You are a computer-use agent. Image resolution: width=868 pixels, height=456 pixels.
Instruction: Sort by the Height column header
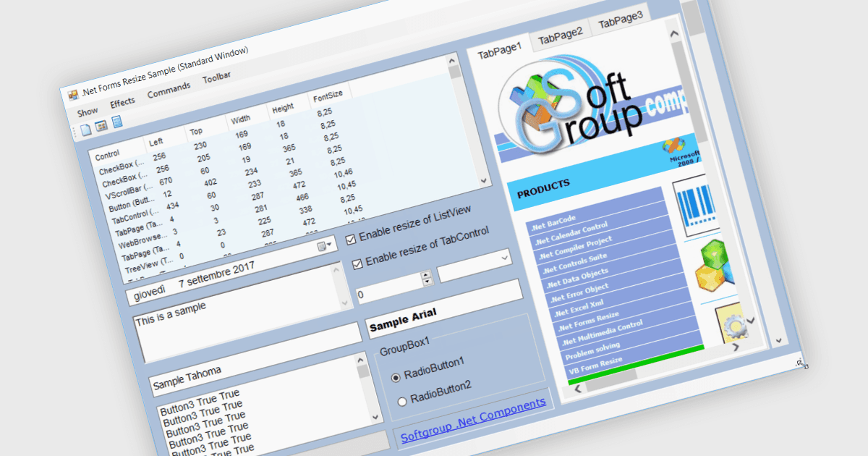click(x=283, y=107)
